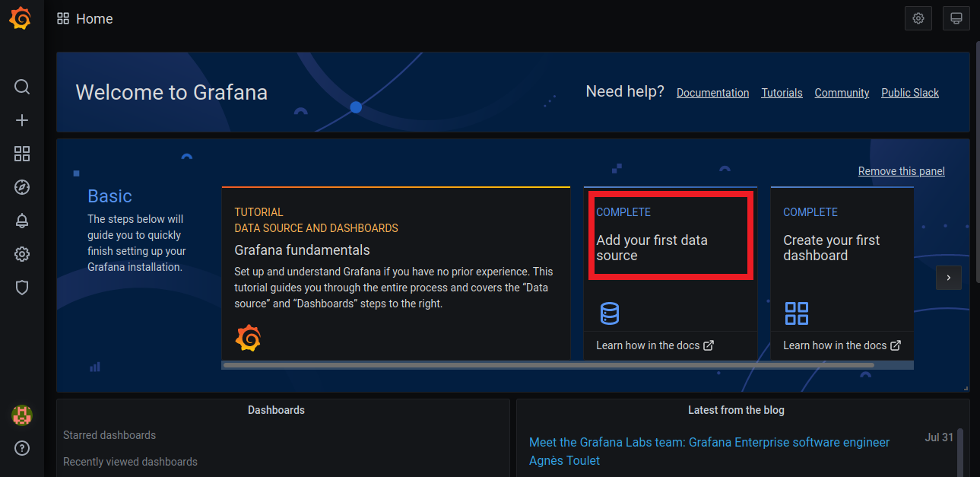The image size is (980, 477).
Task: Click the Grafana logo on tutorial card
Action: (248, 338)
